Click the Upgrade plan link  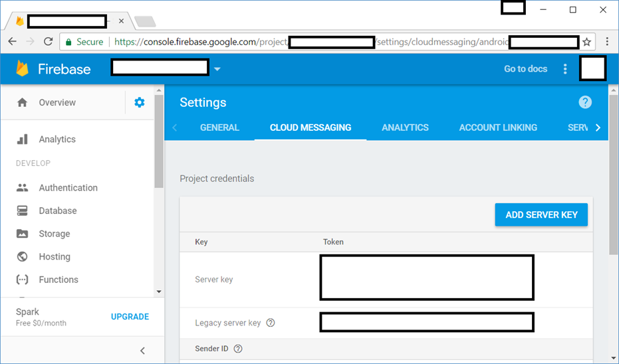[x=130, y=317]
